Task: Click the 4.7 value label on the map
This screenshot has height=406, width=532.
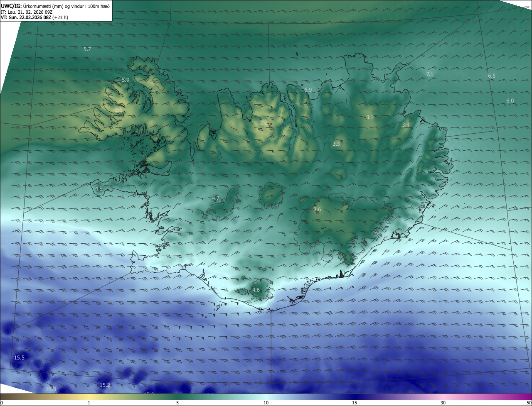Action: (216, 198)
